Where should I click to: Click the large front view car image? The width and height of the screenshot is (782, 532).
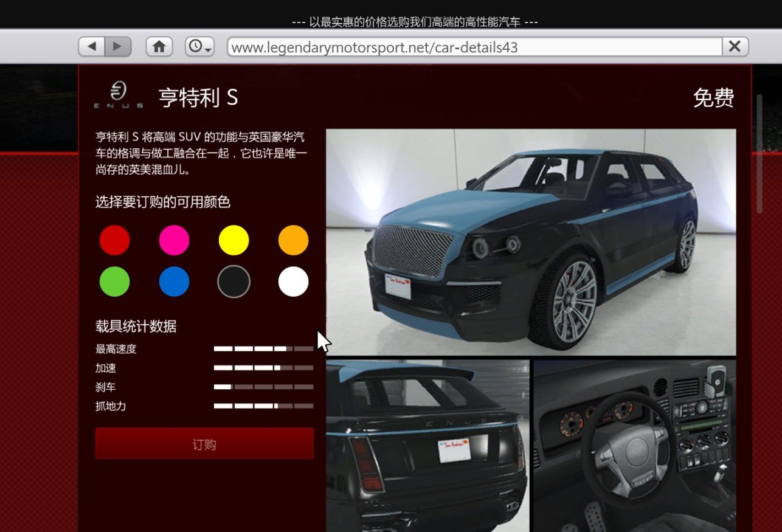pyautogui.click(x=531, y=242)
